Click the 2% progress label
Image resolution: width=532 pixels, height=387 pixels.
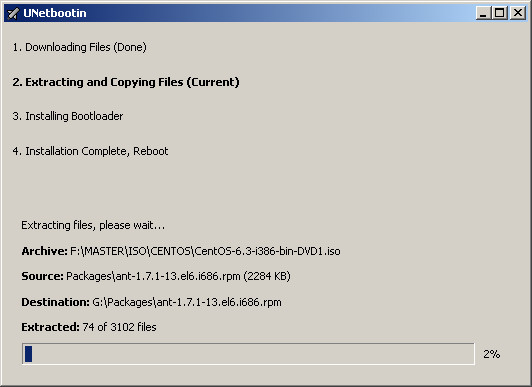[492, 354]
